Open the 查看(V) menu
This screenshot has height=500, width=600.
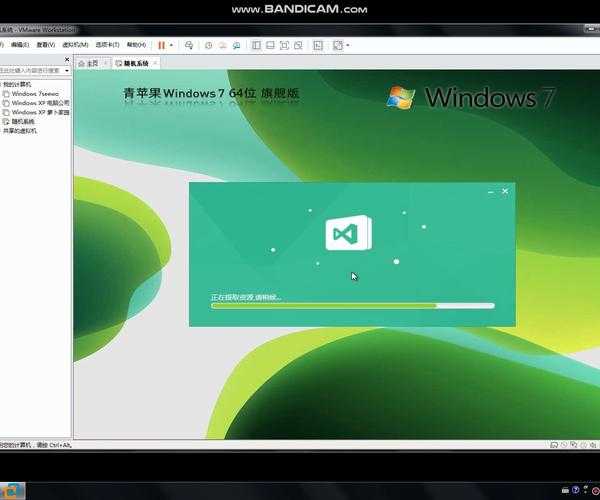(x=46, y=45)
